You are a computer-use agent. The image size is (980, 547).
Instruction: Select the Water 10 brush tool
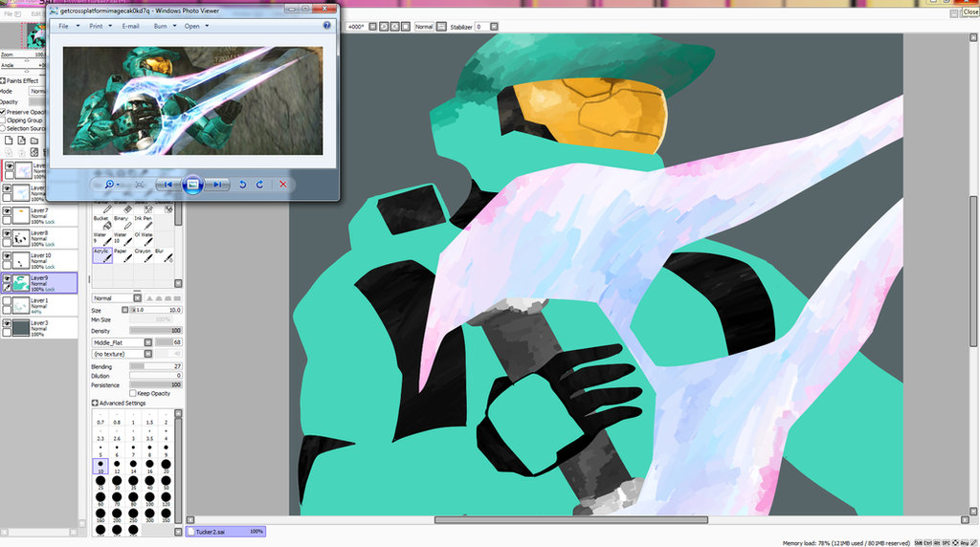(x=122, y=238)
